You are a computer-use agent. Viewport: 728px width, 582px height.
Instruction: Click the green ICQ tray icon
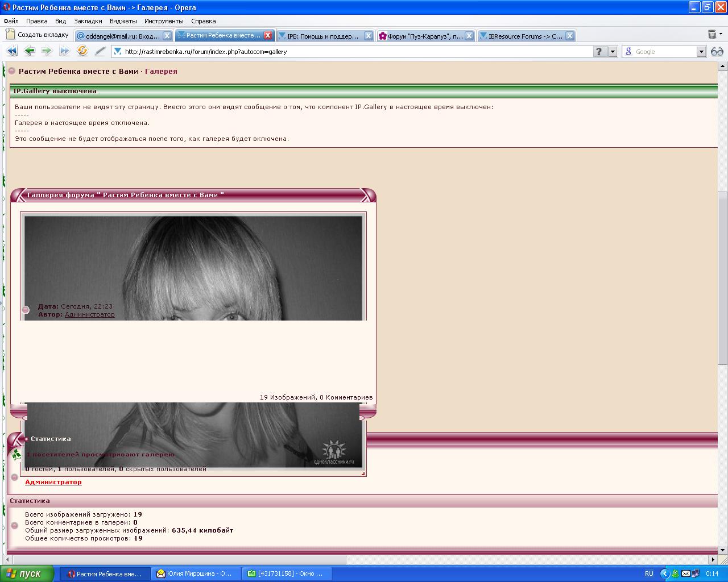[675, 573]
